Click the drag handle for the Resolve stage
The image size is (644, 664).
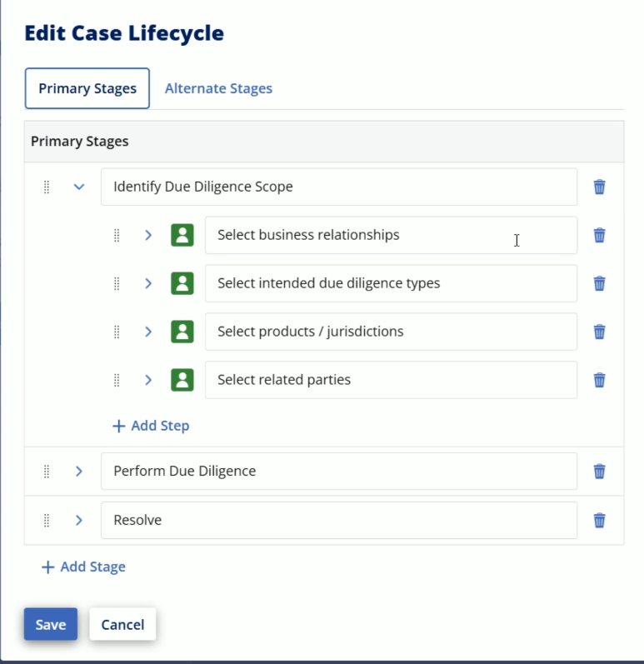click(x=47, y=521)
